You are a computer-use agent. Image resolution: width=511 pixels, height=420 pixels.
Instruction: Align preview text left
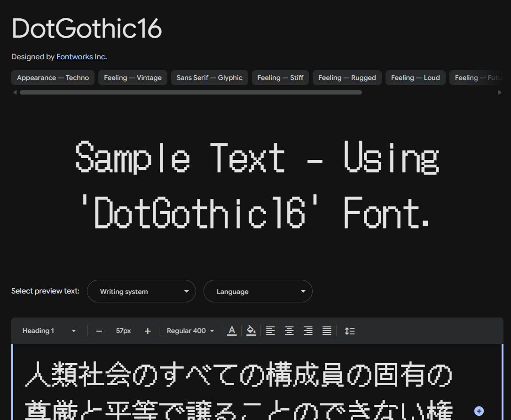270,331
